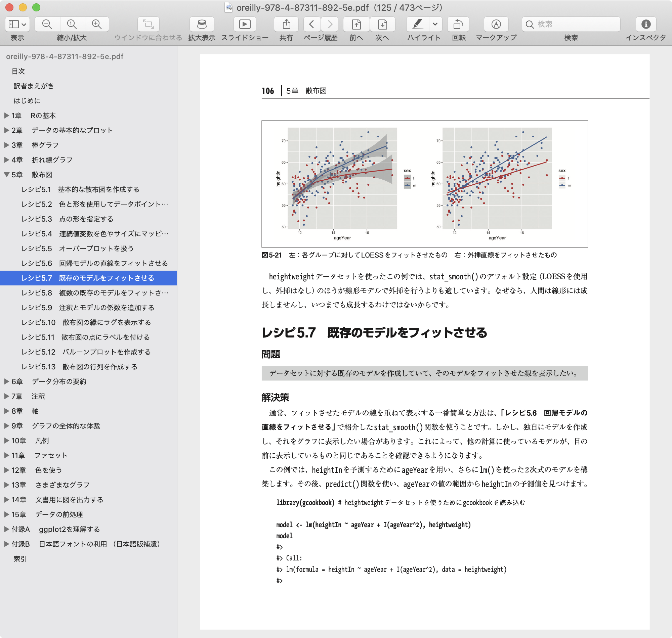Toggle the マークアップ markup toolbar
This screenshot has width=672, height=638.
(496, 24)
